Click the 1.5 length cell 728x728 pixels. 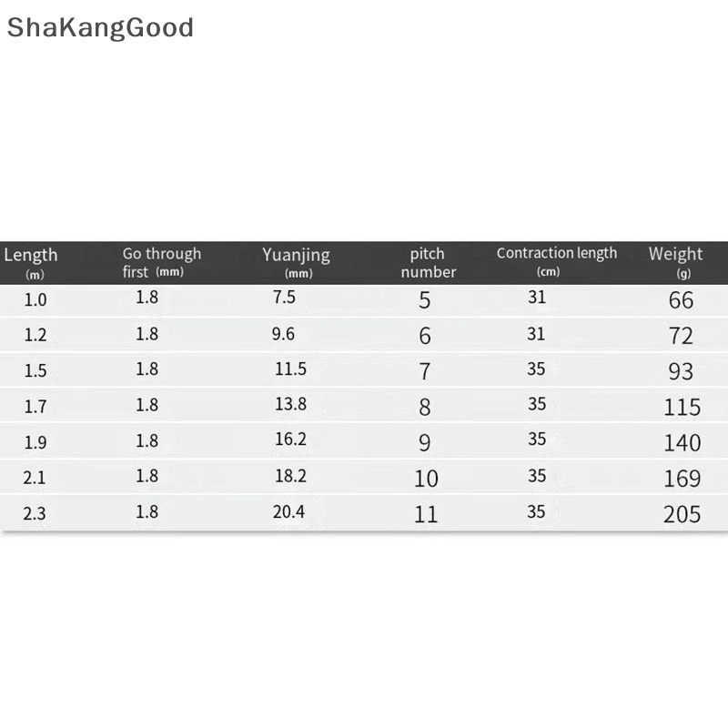tap(35, 370)
